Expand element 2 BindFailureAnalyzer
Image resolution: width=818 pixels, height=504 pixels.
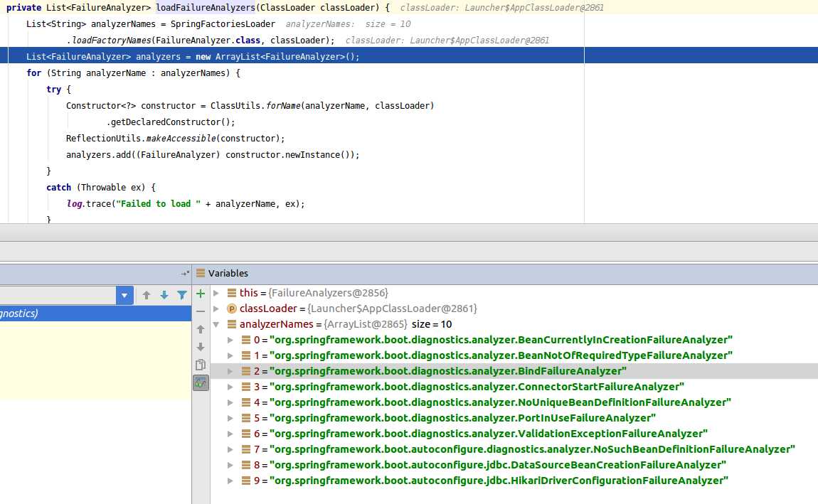[230, 371]
